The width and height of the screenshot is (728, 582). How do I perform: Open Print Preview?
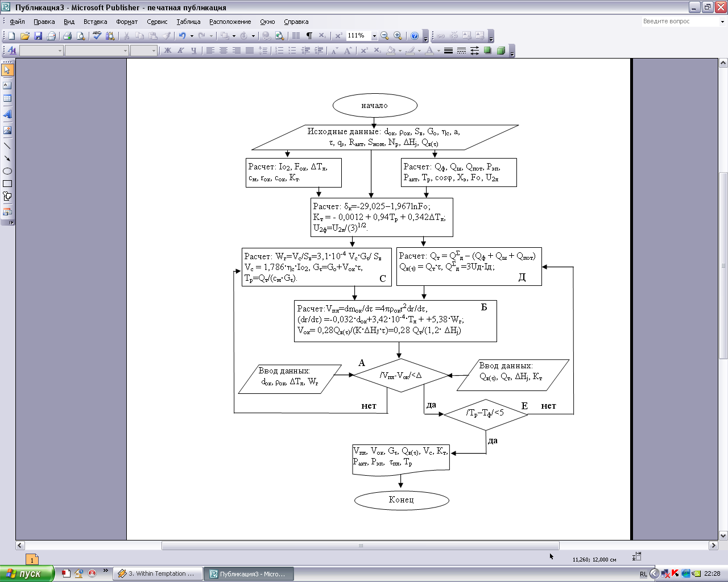(x=81, y=36)
